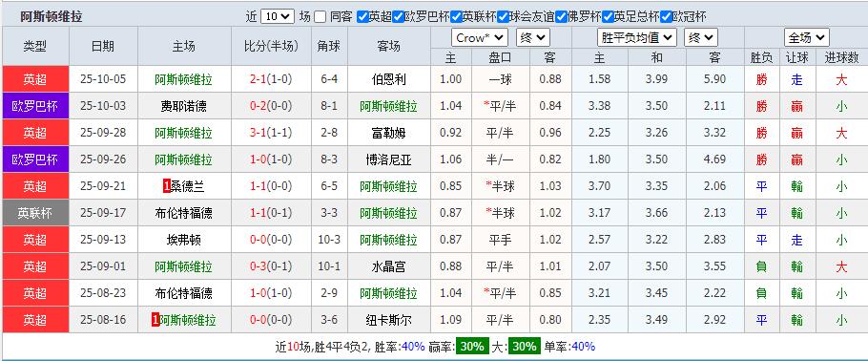Screen dimensions: 868x361
Task: Click away odds 4.69 for 博洛尼亚 match
Action: 714,159
